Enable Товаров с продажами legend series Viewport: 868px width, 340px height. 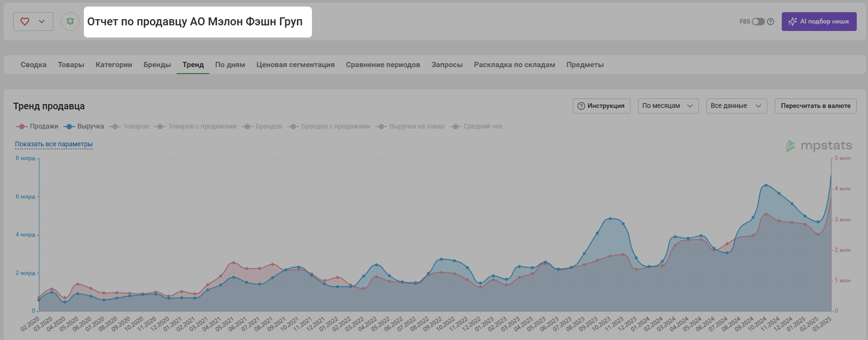pos(195,127)
